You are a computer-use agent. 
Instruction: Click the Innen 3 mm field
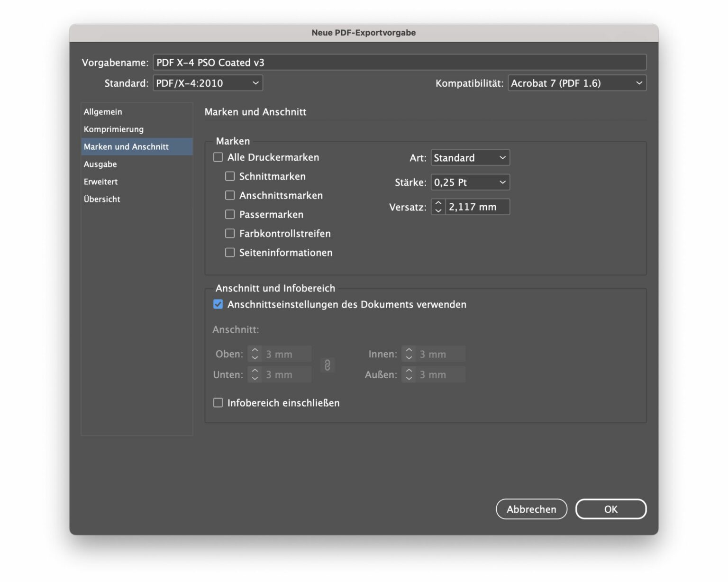441,354
